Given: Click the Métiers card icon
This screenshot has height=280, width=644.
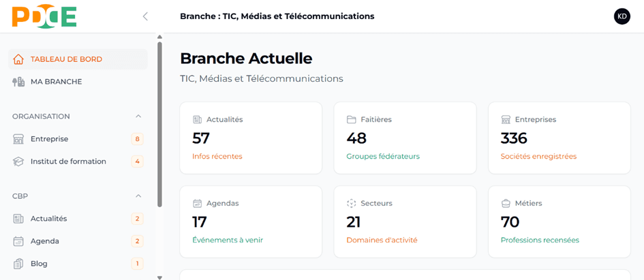Looking at the screenshot, I should click(x=506, y=203).
